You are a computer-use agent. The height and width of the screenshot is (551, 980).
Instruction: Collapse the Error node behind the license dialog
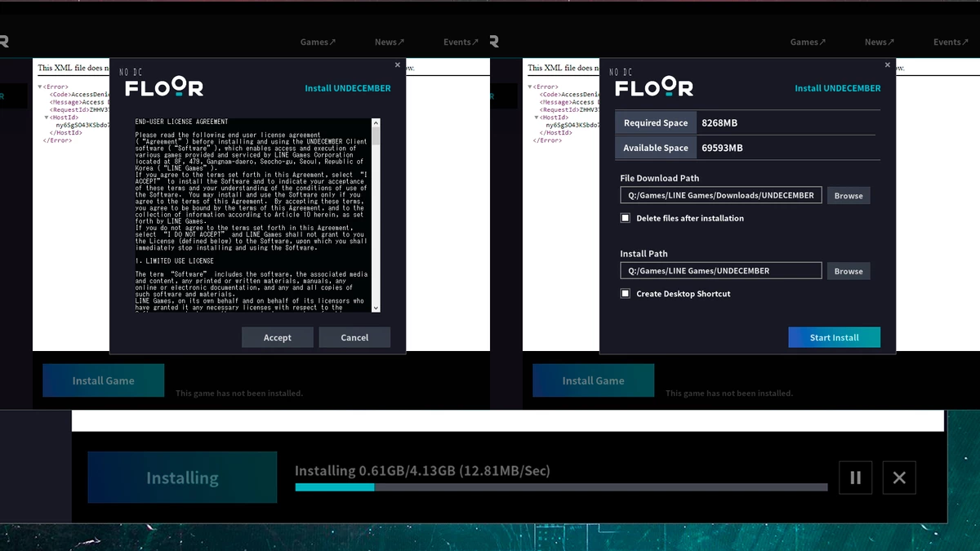pyautogui.click(x=41, y=87)
